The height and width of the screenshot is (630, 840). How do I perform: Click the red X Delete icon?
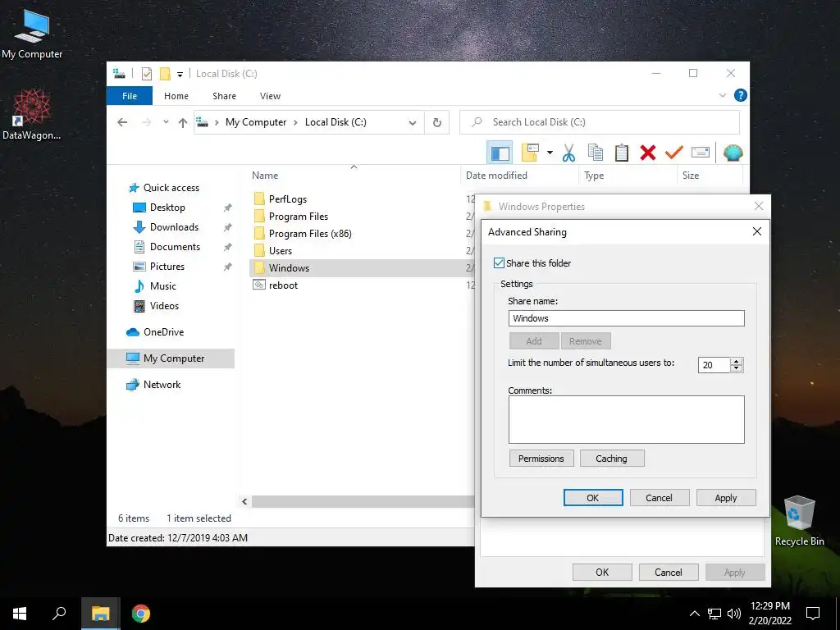coord(648,153)
